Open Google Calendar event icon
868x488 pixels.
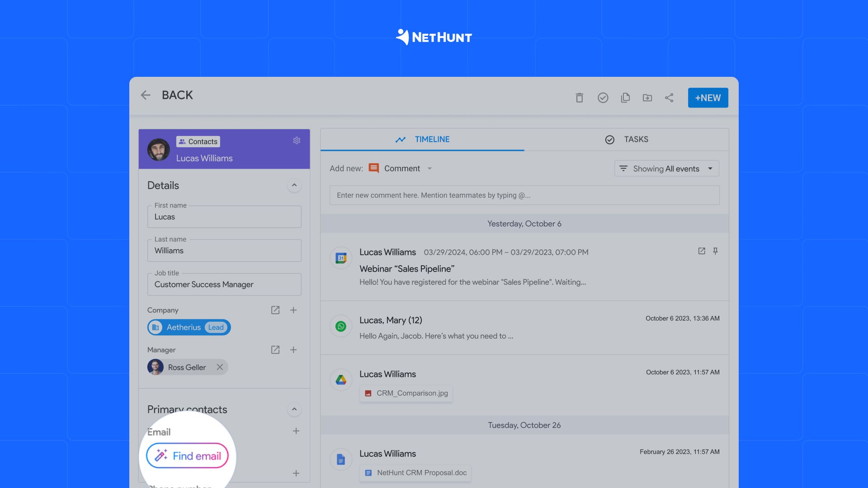pos(341,258)
